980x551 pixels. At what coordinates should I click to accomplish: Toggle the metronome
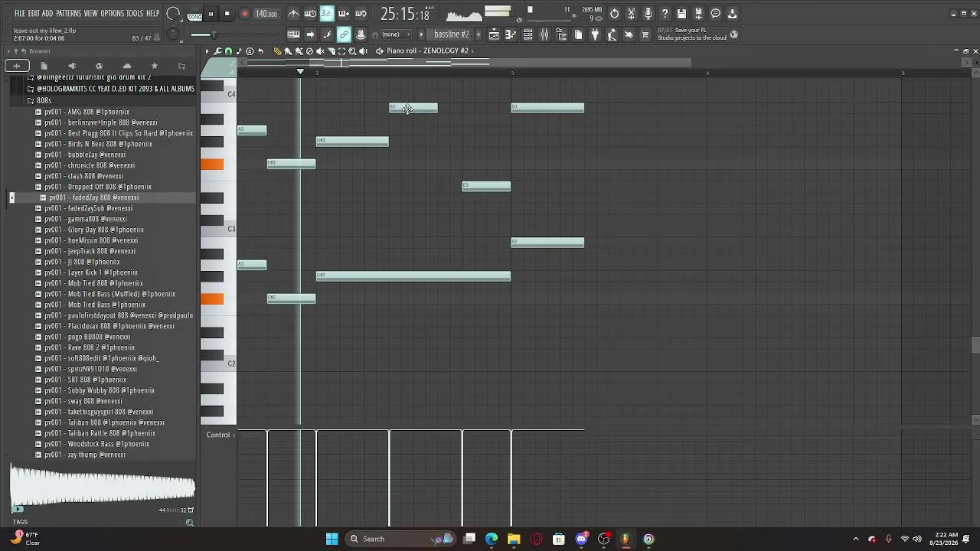293,14
